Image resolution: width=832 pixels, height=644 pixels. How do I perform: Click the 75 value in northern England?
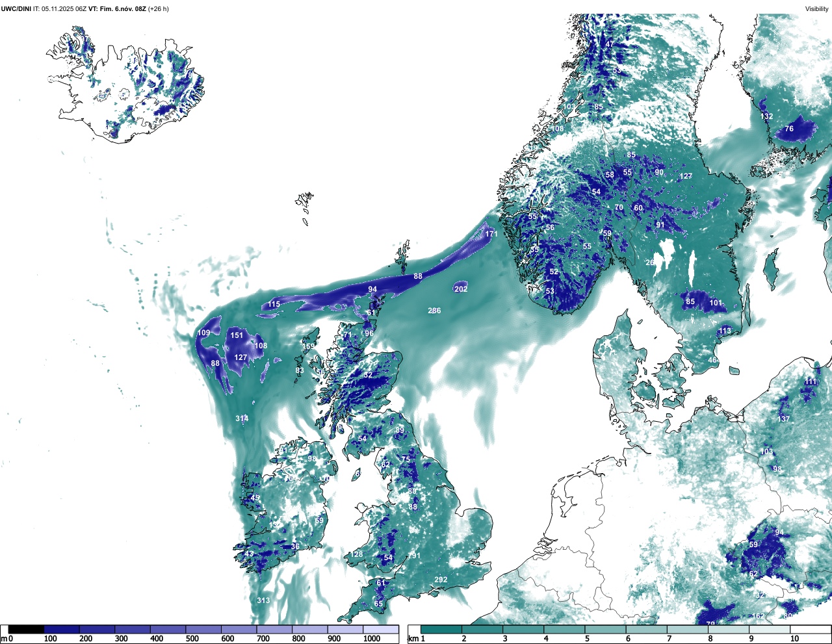coord(406,459)
